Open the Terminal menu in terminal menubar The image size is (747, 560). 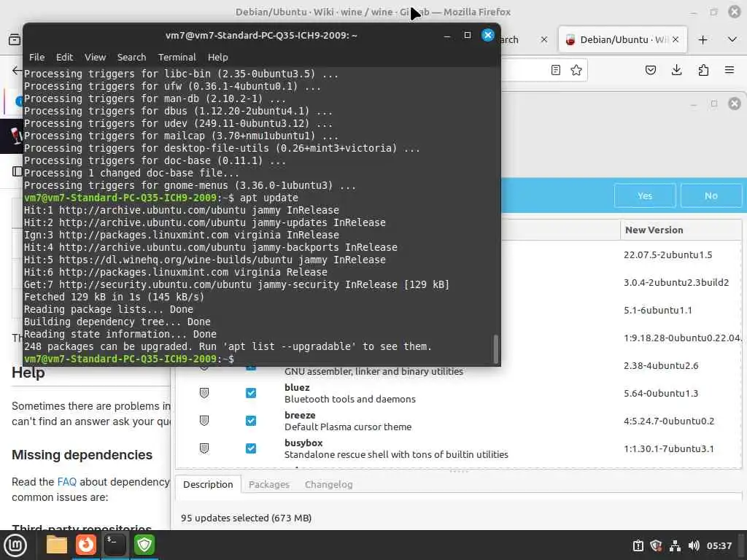coord(177,57)
